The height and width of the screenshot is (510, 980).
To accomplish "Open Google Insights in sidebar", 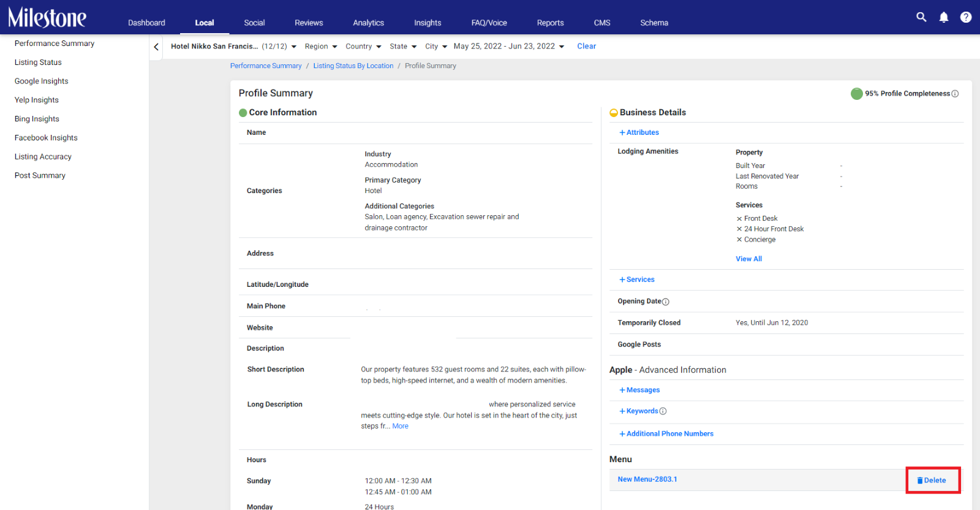I will point(42,82).
